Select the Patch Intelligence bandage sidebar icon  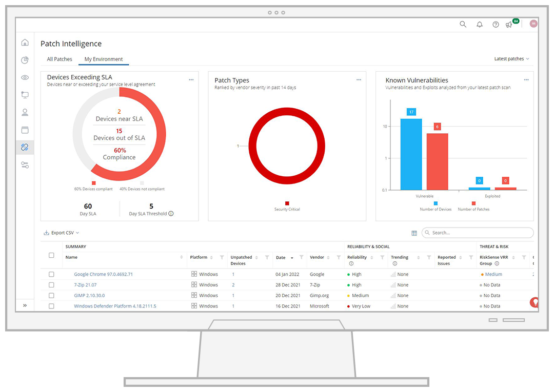pyautogui.click(x=25, y=147)
